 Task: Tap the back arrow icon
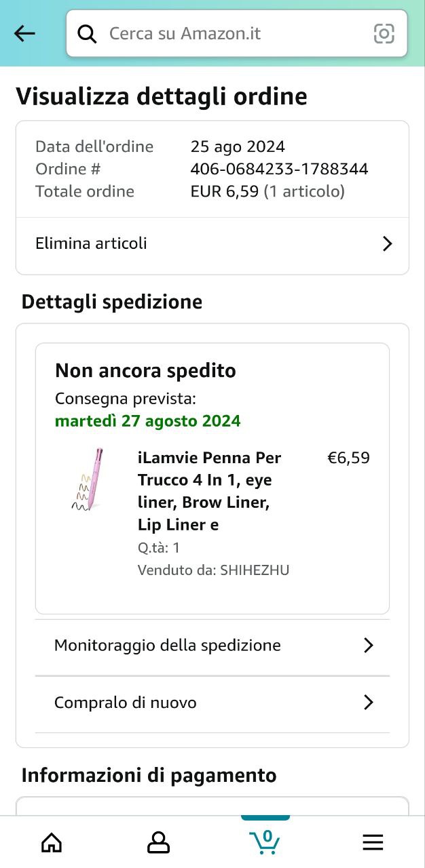click(24, 33)
